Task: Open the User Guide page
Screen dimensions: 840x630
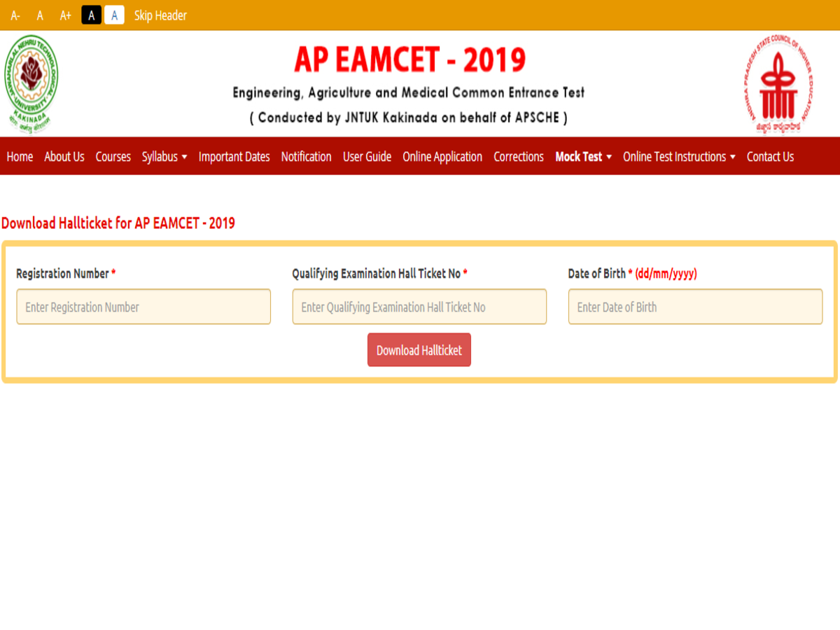Action: tap(367, 157)
